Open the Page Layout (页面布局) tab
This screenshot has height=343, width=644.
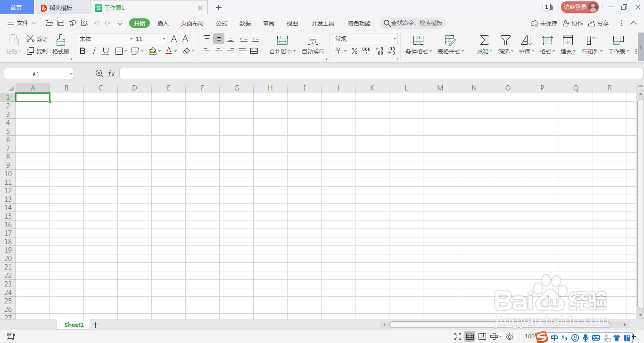[x=192, y=23]
